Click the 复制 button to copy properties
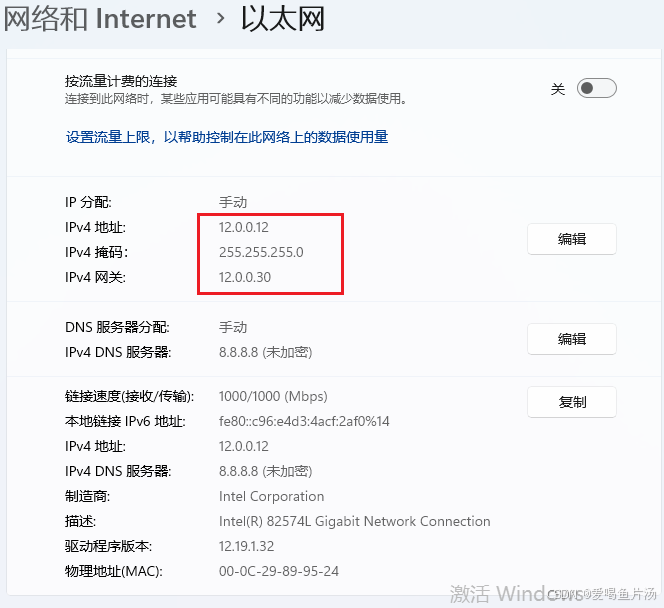The height and width of the screenshot is (608, 664). coord(572,402)
